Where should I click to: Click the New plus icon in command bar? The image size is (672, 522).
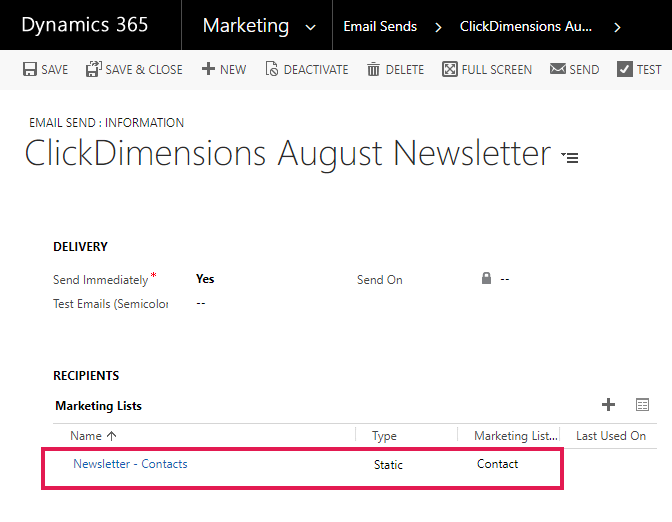click(x=208, y=69)
